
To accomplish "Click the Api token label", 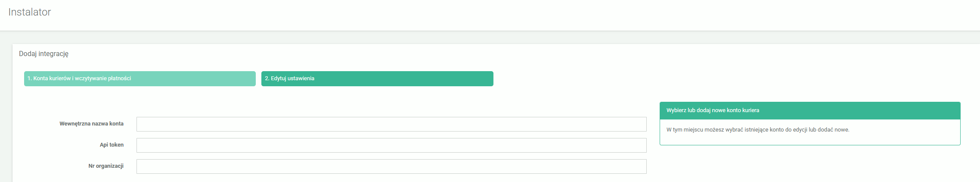I will 112,145.
